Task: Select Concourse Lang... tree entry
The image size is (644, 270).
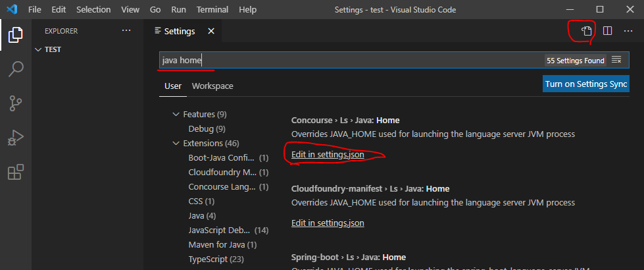Action: (228, 186)
